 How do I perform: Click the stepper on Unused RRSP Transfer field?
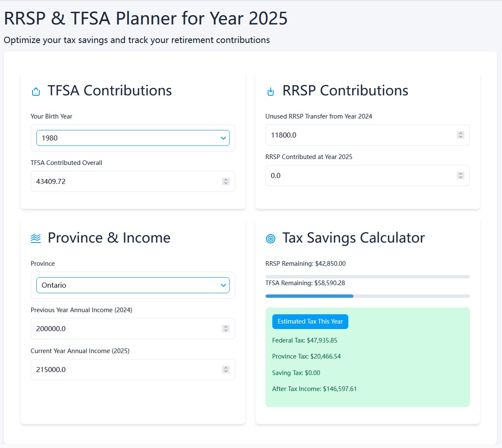(460, 135)
